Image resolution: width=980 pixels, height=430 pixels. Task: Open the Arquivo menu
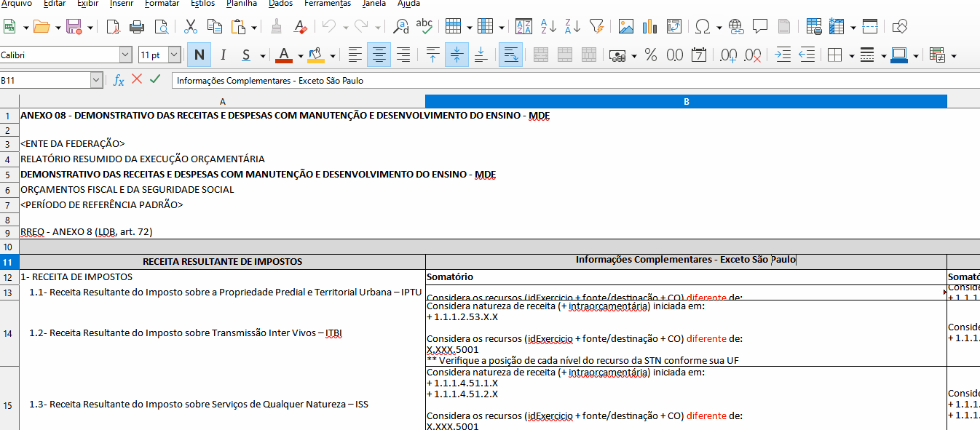pyautogui.click(x=16, y=4)
